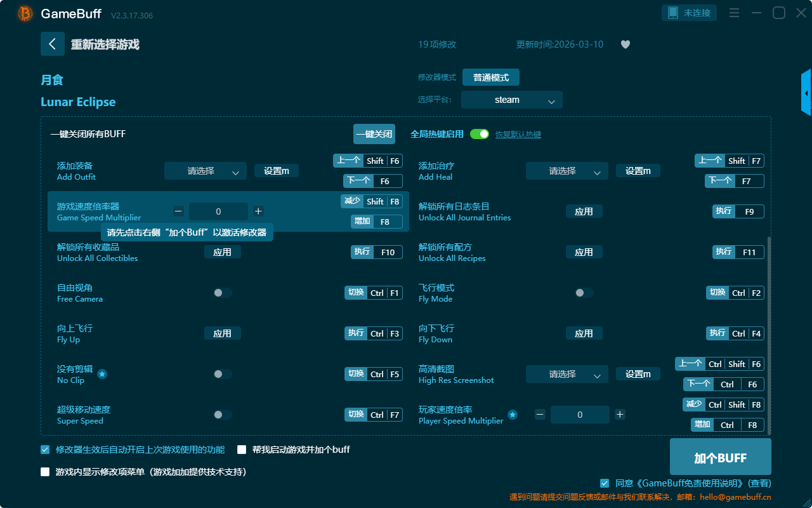The width and height of the screenshot is (812, 508).
Task: Expand the blue side panel arrow
Action: [806, 93]
